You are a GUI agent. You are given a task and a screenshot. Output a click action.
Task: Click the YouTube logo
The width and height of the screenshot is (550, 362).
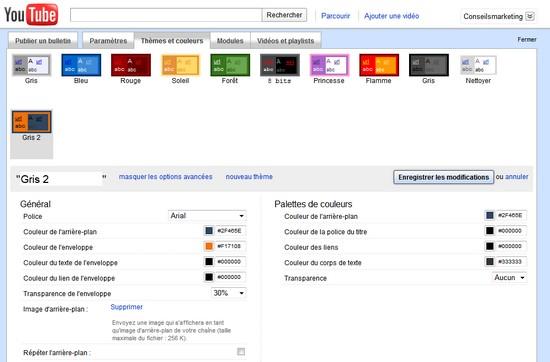(31, 14)
